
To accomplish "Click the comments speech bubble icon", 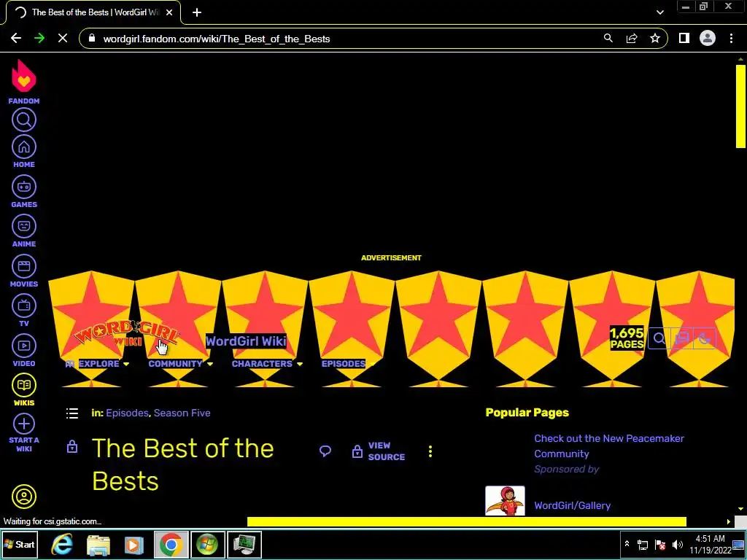I will [x=325, y=451].
